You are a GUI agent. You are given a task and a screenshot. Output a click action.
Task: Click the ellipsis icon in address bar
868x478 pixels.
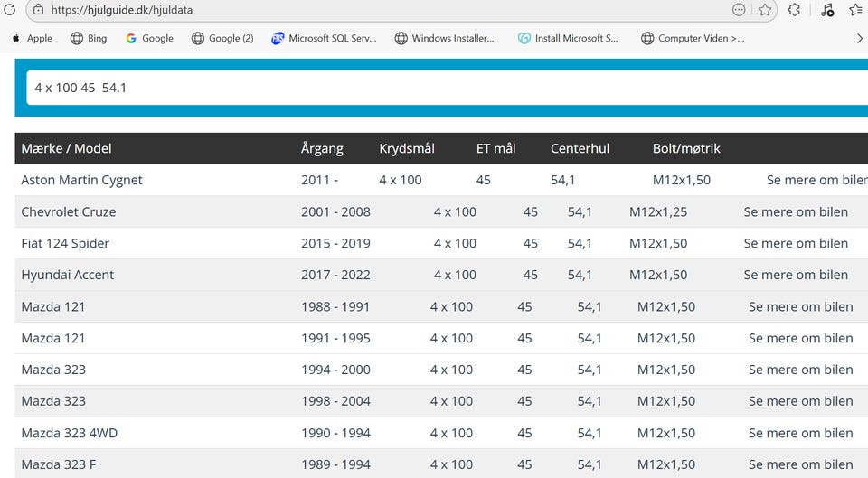pos(739,10)
